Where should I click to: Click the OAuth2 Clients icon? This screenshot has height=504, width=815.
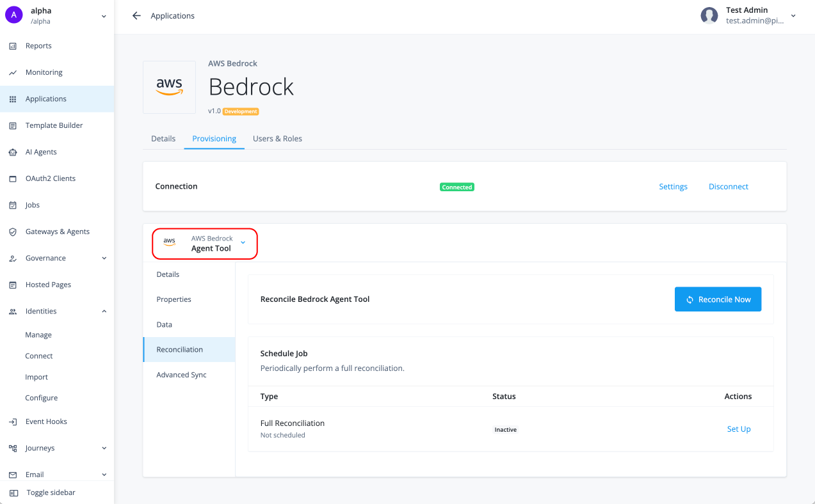point(13,179)
